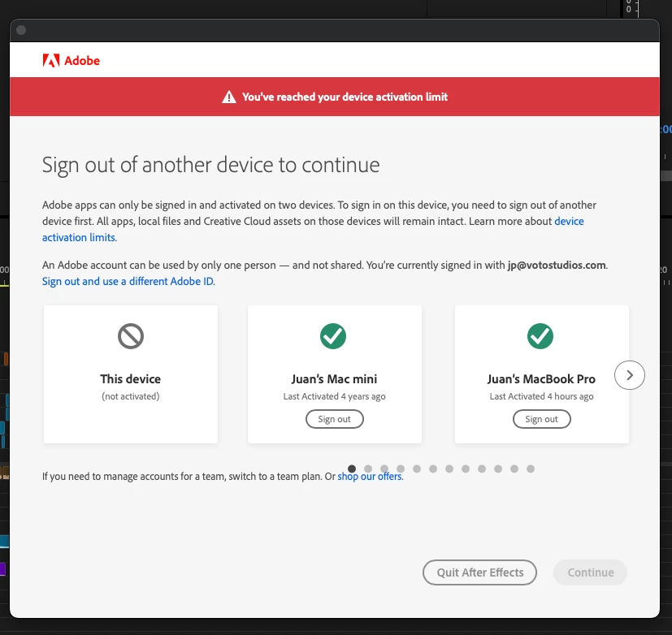Select the fifth carousel page dot
The height and width of the screenshot is (635, 672).
pyautogui.click(x=417, y=469)
